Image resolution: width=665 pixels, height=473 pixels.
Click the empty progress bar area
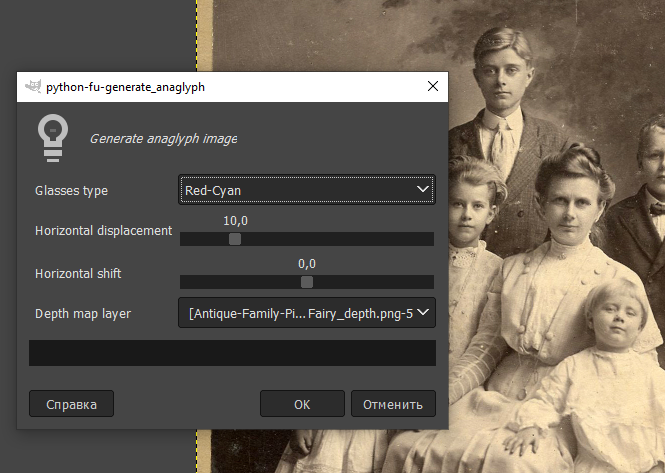pos(232,353)
